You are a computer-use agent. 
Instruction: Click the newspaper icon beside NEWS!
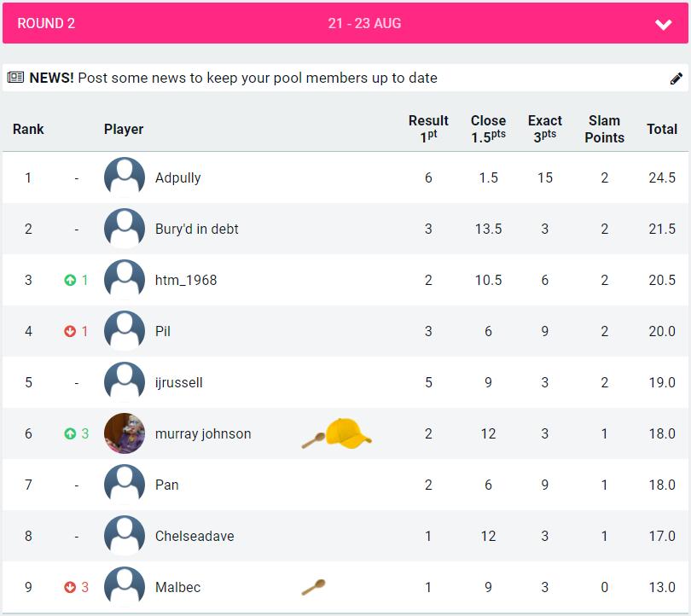pyautogui.click(x=15, y=78)
